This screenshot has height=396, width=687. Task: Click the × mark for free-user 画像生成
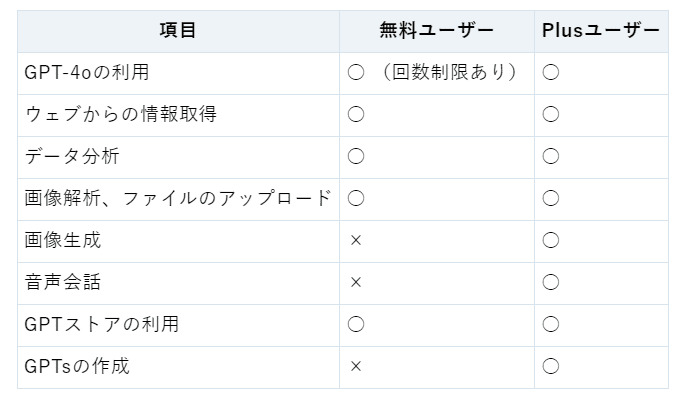(356, 240)
